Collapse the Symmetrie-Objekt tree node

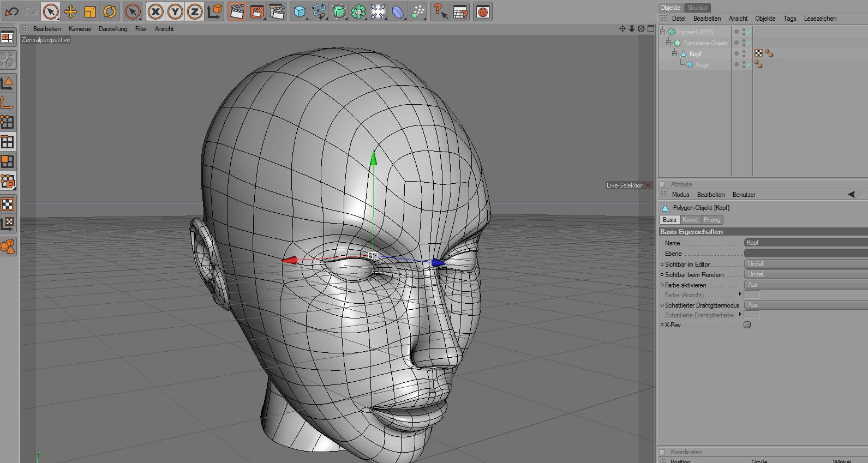668,43
